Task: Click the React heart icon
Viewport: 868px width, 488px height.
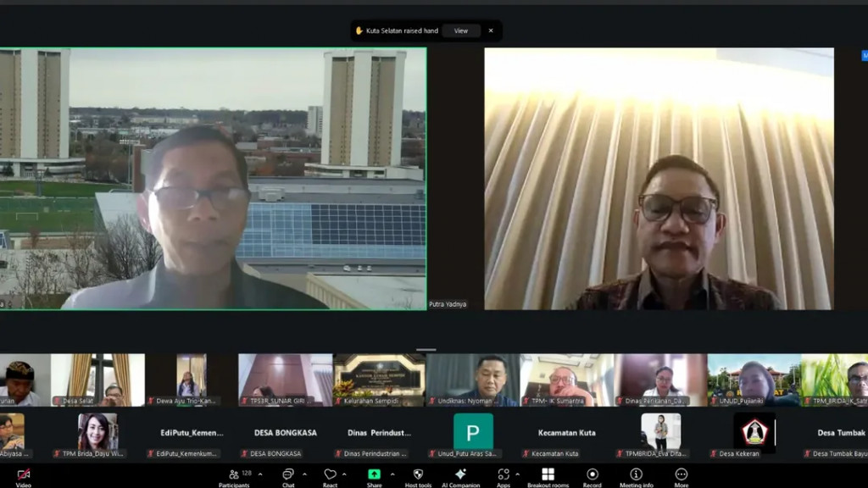Action: pos(330,474)
